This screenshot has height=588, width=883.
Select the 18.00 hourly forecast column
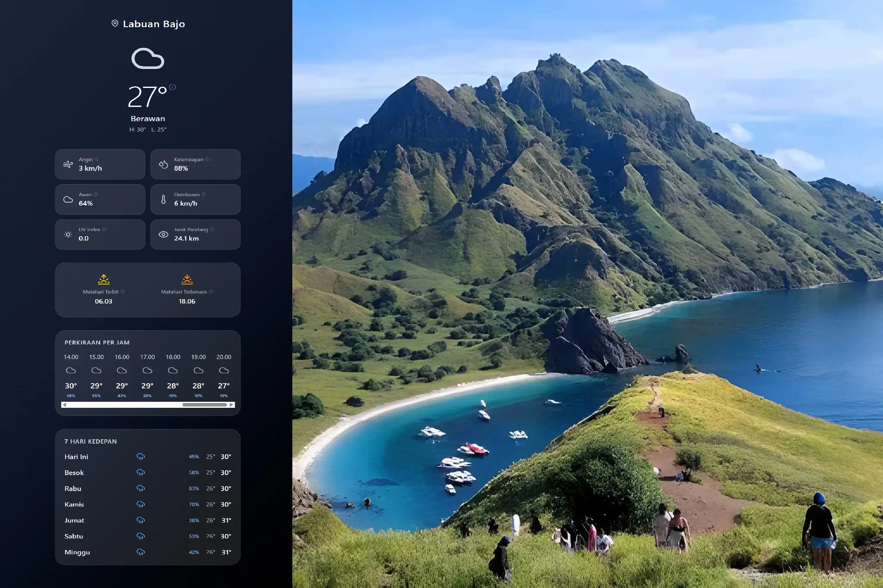coord(172,375)
